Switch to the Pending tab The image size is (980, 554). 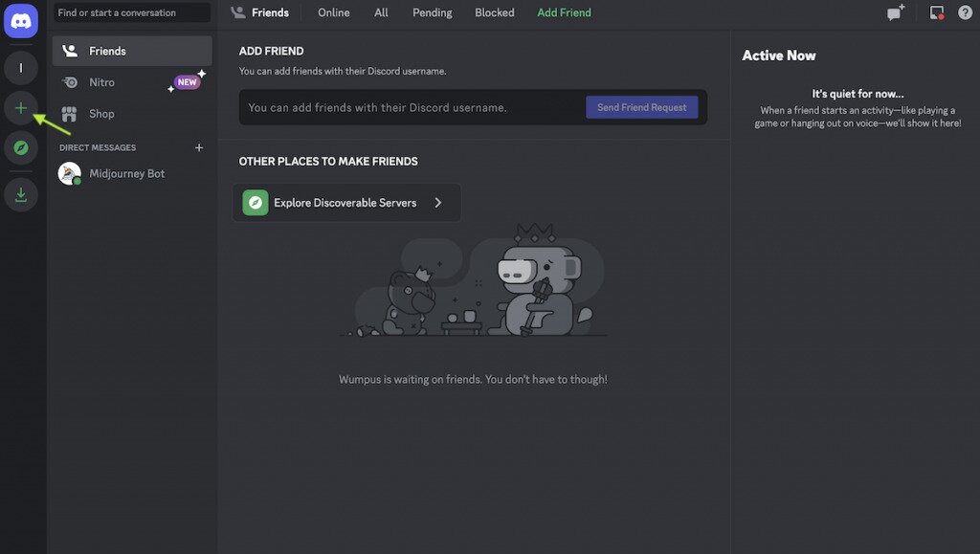432,12
